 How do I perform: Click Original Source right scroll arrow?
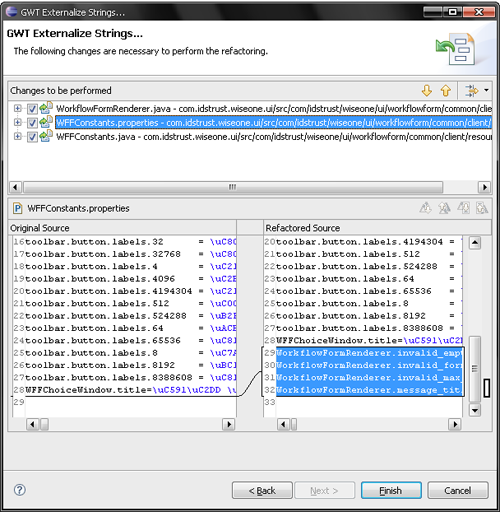[x=228, y=424]
